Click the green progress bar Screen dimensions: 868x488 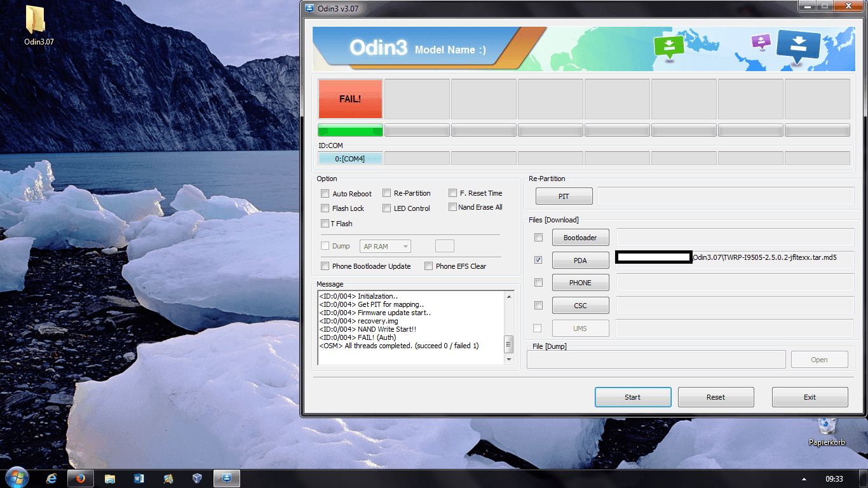(350, 130)
